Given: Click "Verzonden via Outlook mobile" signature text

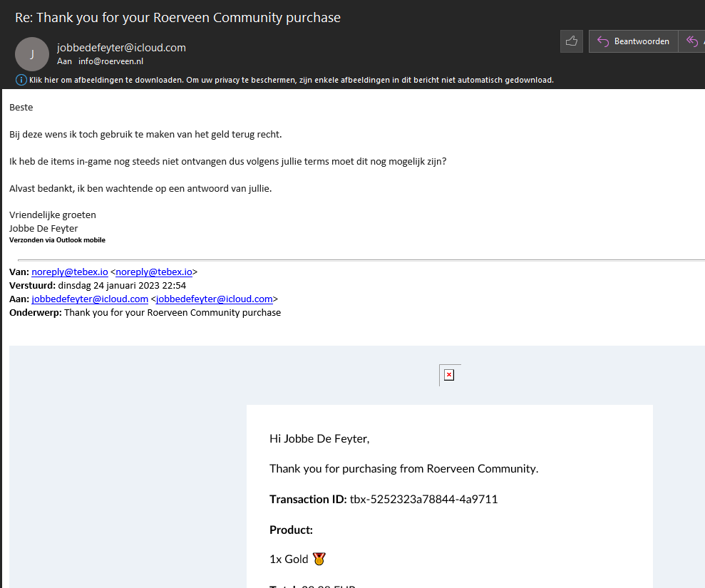Looking at the screenshot, I should click(57, 240).
